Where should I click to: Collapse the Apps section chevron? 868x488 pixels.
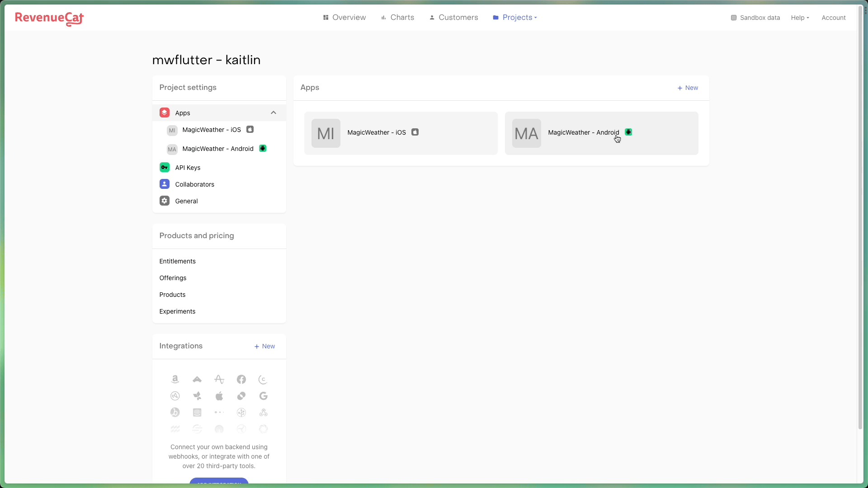(273, 113)
